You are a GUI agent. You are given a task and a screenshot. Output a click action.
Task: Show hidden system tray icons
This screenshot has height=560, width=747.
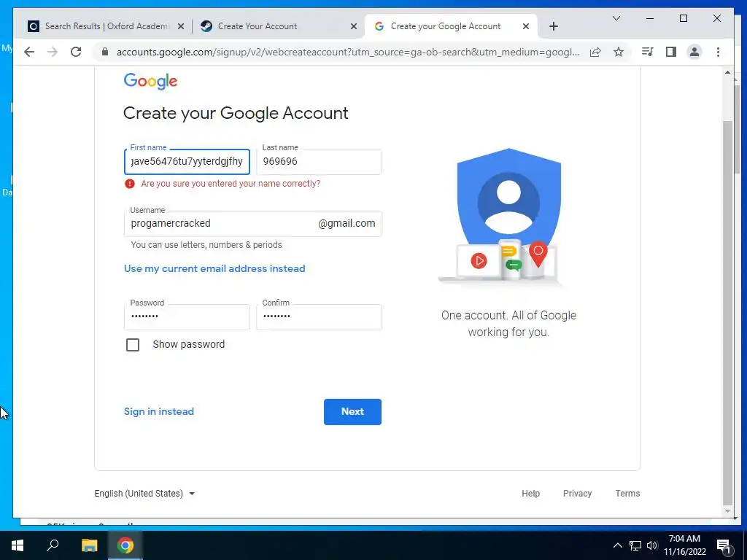pyautogui.click(x=617, y=545)
